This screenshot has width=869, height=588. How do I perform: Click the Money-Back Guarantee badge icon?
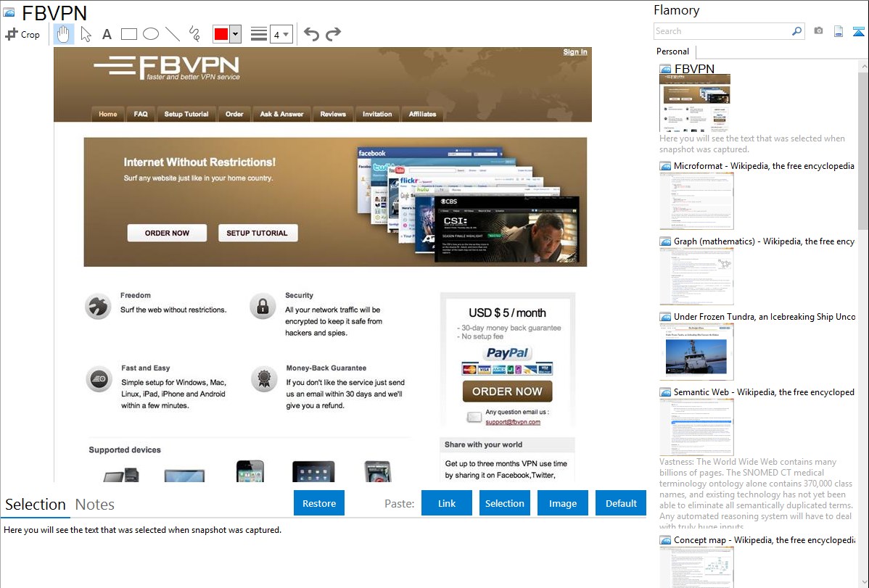click(x=264, y=379)
